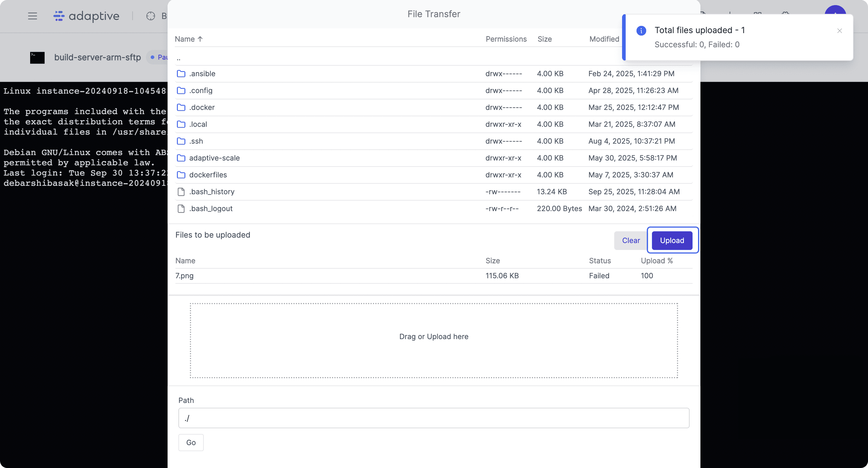Click the build-server-arm-sftp session title
The height and width of the screenshot is (468, 868).
pos(97,57)
